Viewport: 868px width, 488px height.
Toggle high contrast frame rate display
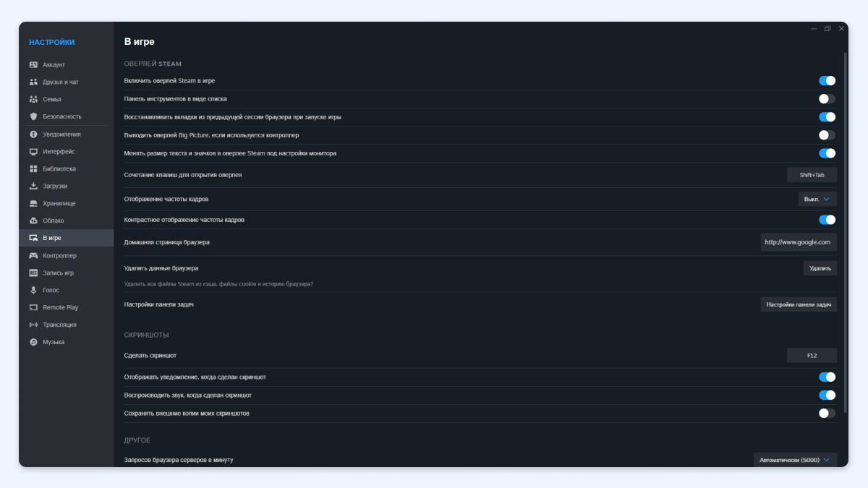[827, 220]
